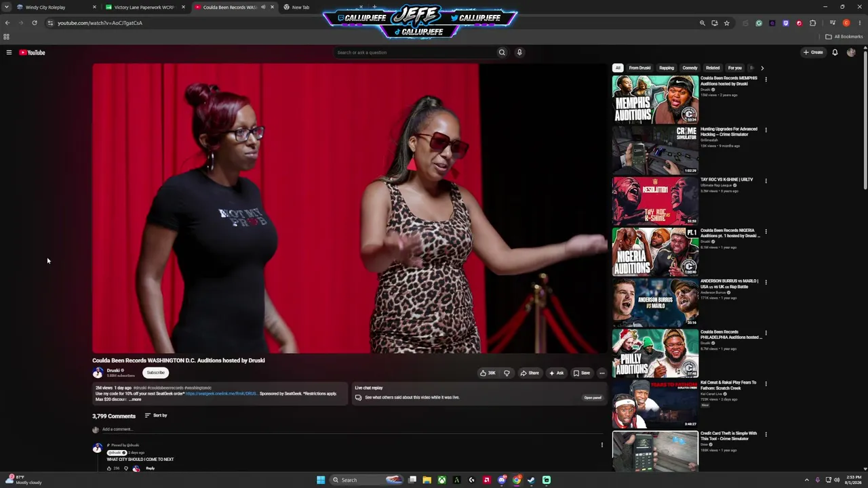The width and height of the screenshot is (868, 488).
Task: Click the Create button
Action: [813, 52]
